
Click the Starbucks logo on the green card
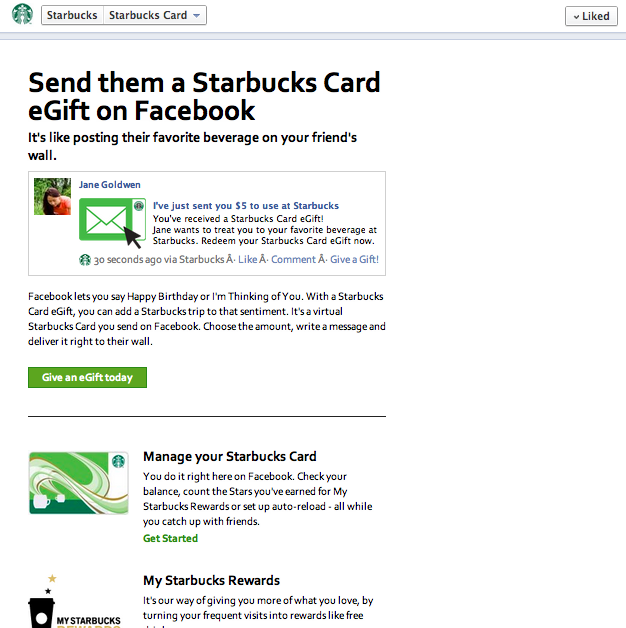tap(118, 461)
